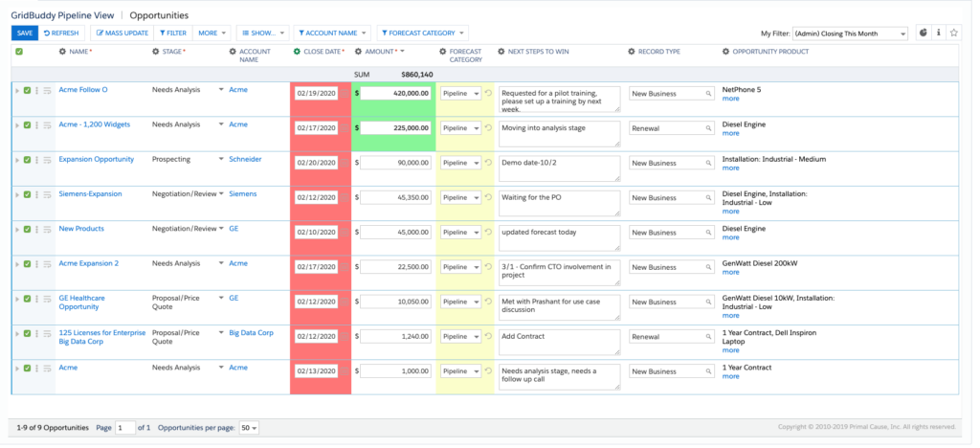
Task: Open gear settings for FORECAST CATEGORY column
Action: tap(442, 52)
